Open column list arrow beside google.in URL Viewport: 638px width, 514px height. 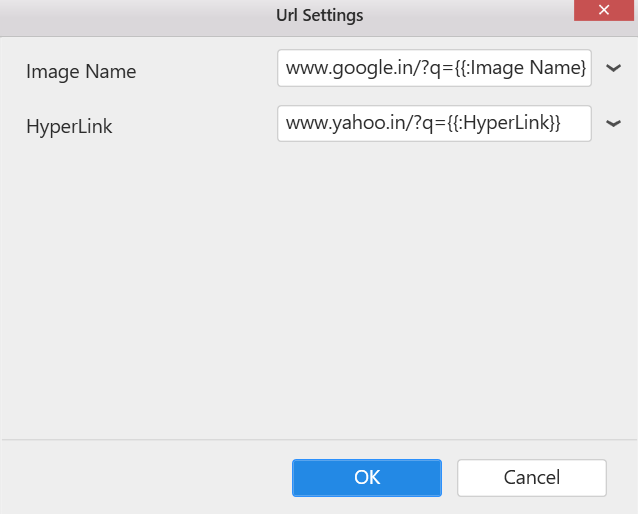pyautogui.click(x=613, y=69)
